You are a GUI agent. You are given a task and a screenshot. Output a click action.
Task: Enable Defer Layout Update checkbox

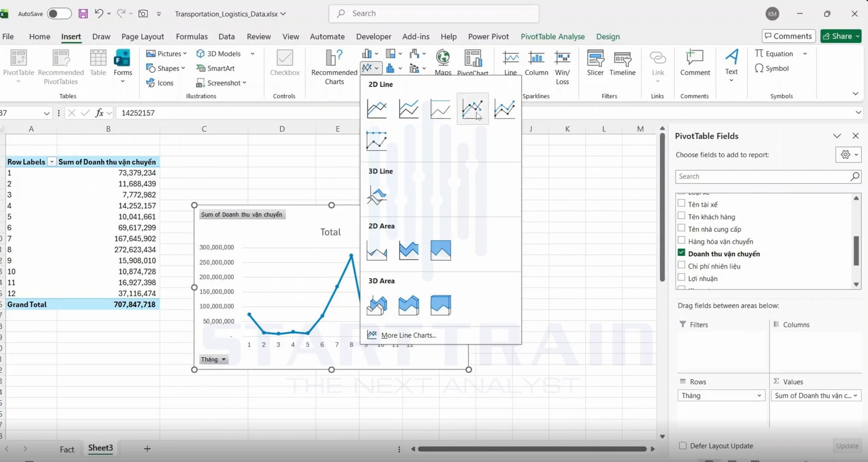pos(683,446)
